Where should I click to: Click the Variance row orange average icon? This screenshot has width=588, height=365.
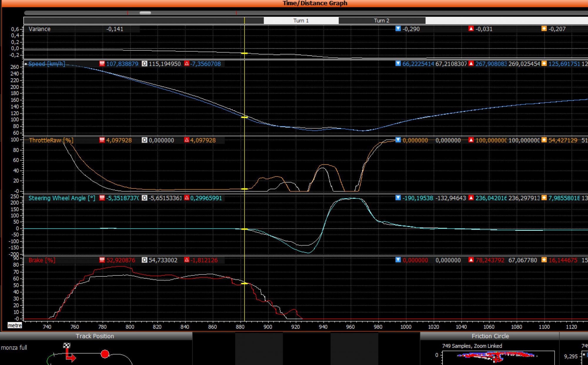[x=544, y=29]
